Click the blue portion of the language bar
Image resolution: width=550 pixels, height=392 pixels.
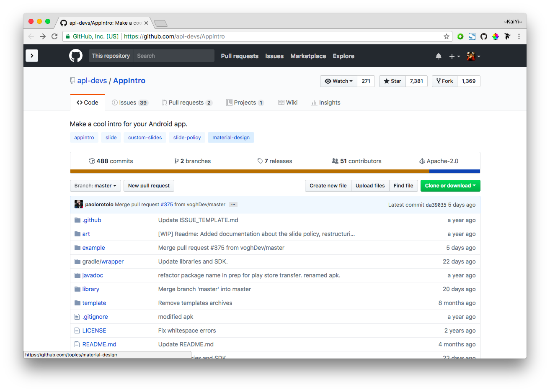[454, 172]
